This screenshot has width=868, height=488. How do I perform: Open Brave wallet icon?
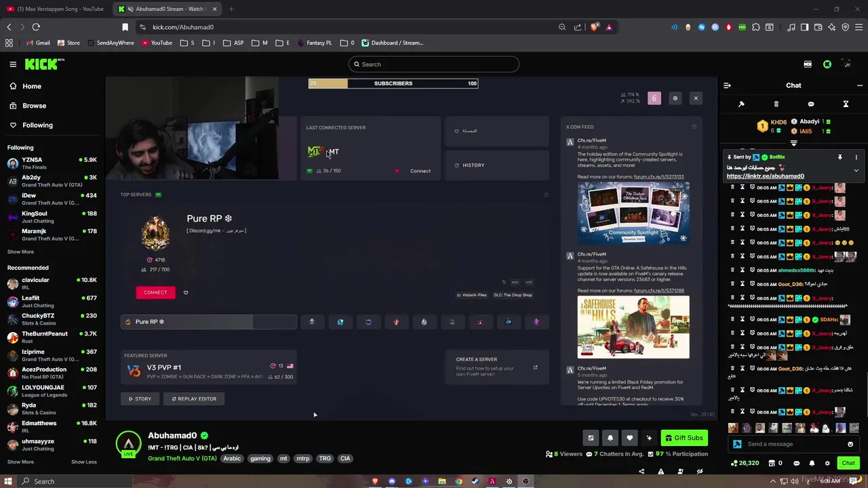click(x=818, y=27)
